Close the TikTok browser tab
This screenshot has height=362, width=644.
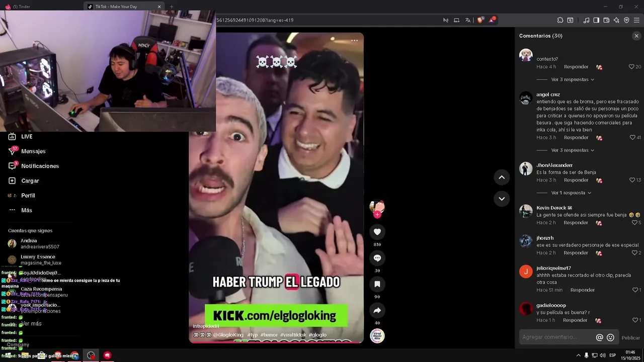click(x=159, y=7)
